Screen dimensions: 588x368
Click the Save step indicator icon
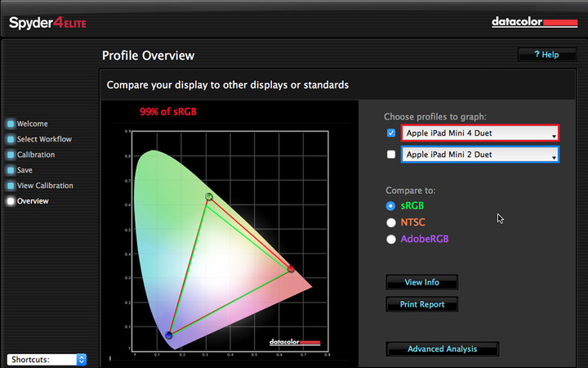(11, 170)
